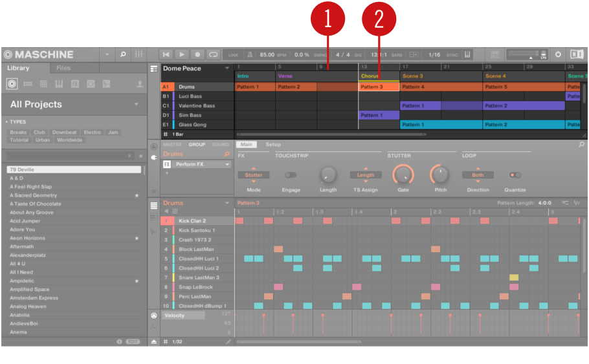Open the Perform FX plug-in menu

[227, 164]
